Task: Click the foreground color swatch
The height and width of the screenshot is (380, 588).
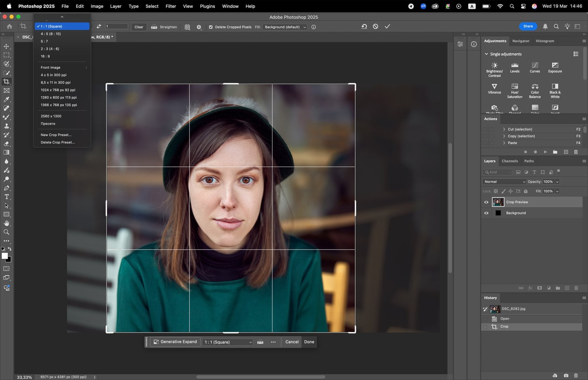Action: [5, 256]
